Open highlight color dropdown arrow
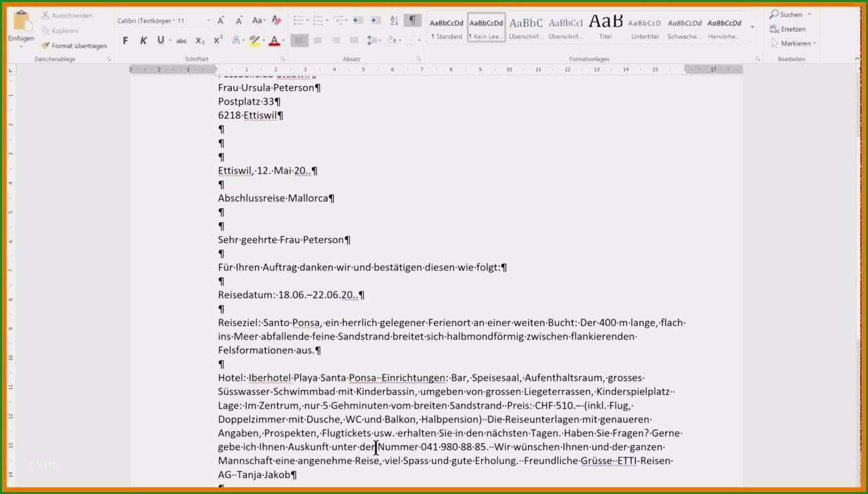The image size is (868, 494). [x=263, y=41]
